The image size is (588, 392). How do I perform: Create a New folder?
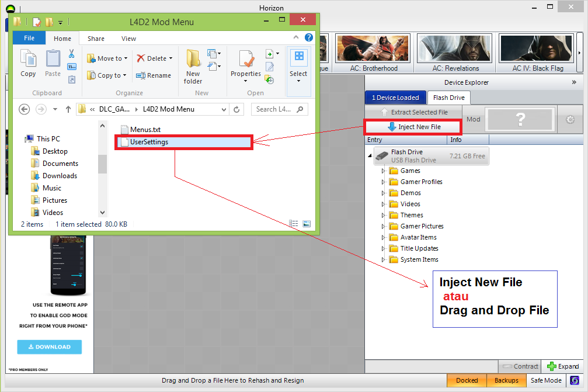coord(193,67)
